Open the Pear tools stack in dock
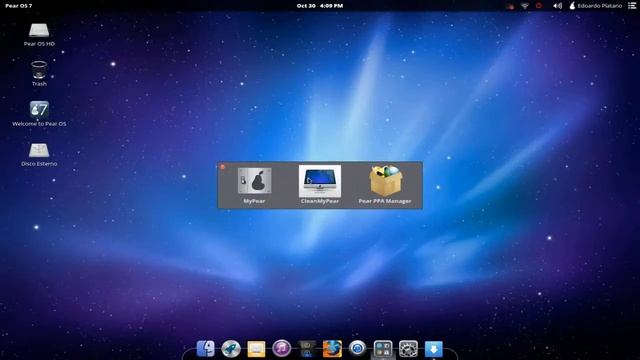640x360 pixels. (383, 349)
